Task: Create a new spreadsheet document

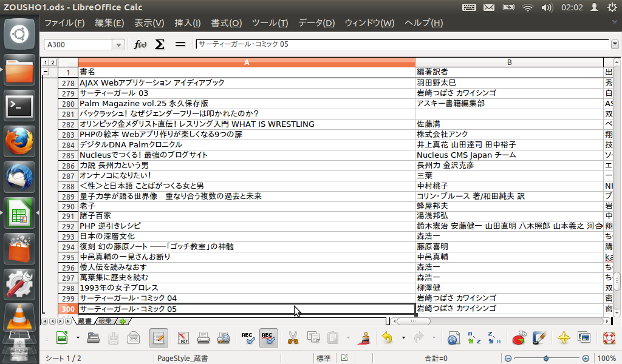Action: tap(62, 338)
